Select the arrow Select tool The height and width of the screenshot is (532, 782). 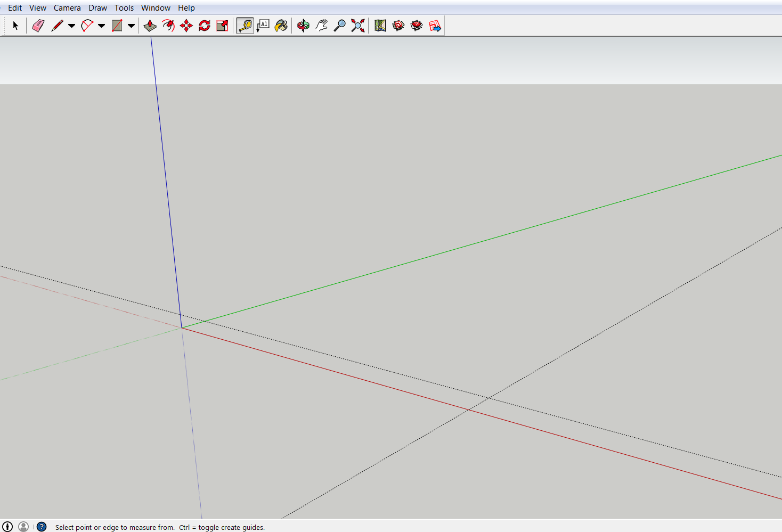pyautogui.click(x=15, y=26)
